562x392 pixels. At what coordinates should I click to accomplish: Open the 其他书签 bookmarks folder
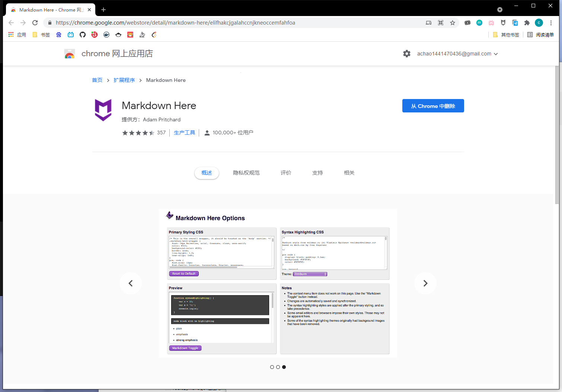[506, 35]
